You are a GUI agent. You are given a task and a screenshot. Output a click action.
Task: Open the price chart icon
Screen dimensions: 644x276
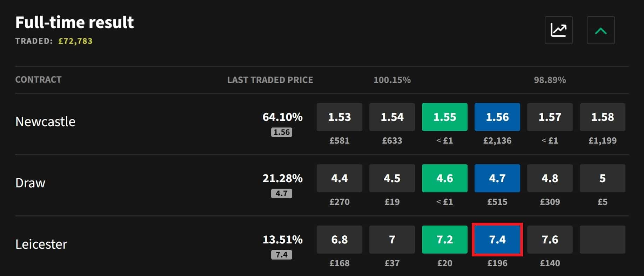[x=558, y=30]
